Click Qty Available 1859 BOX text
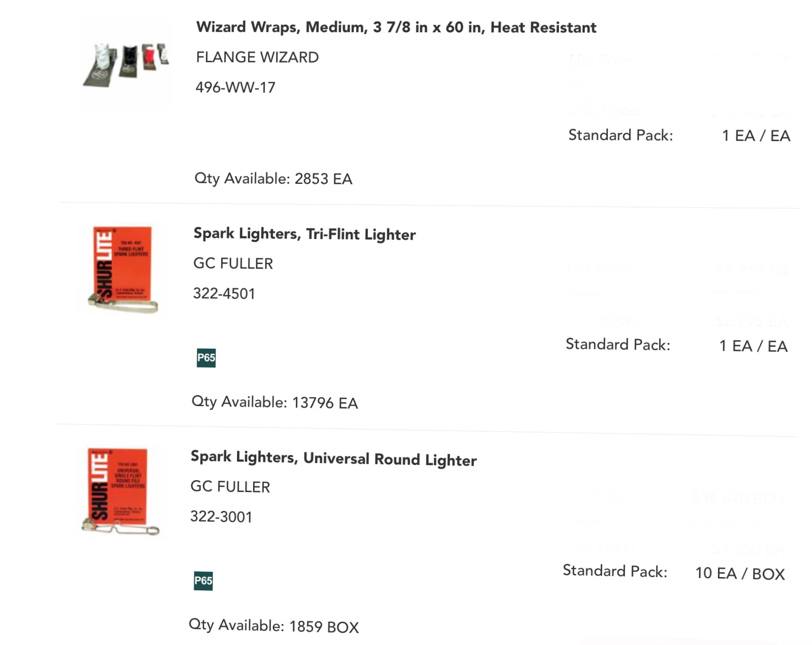This screenshot has width=812, height=645. (x=274, y=626)
